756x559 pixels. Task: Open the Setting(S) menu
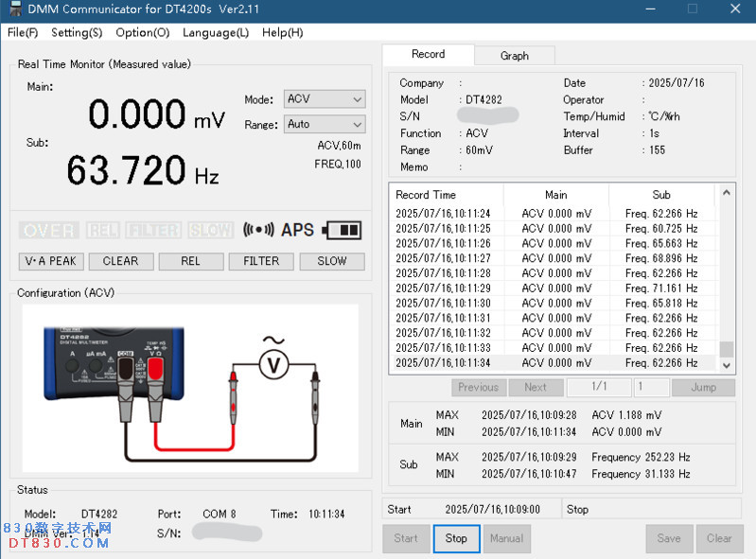(77, 32)
